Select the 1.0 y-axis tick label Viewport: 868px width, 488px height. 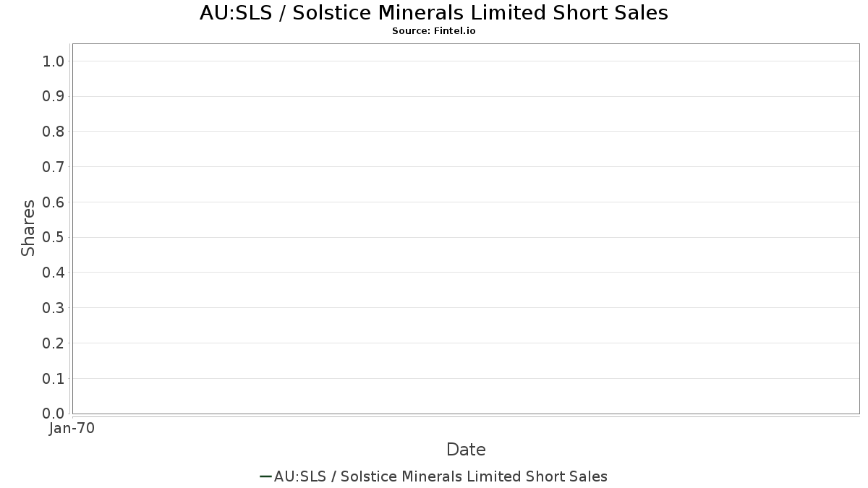pos(54,61)
